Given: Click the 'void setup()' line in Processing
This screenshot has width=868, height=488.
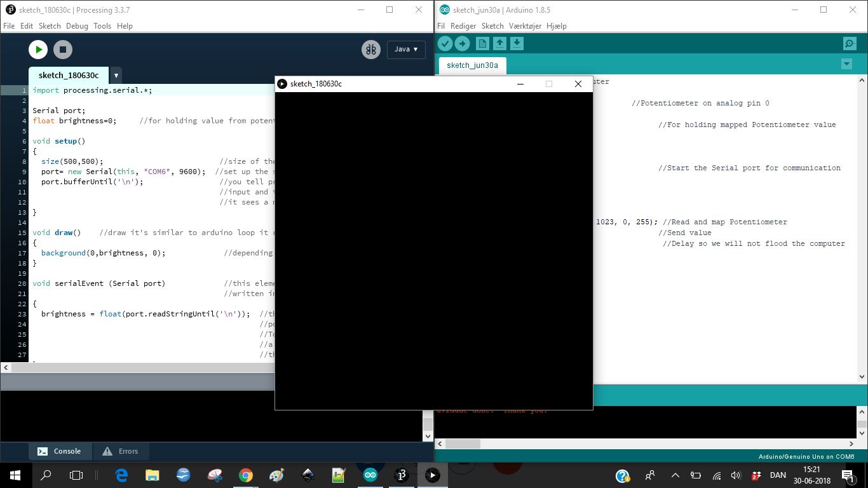Looking at the screenshot, I should click(59, 141).
